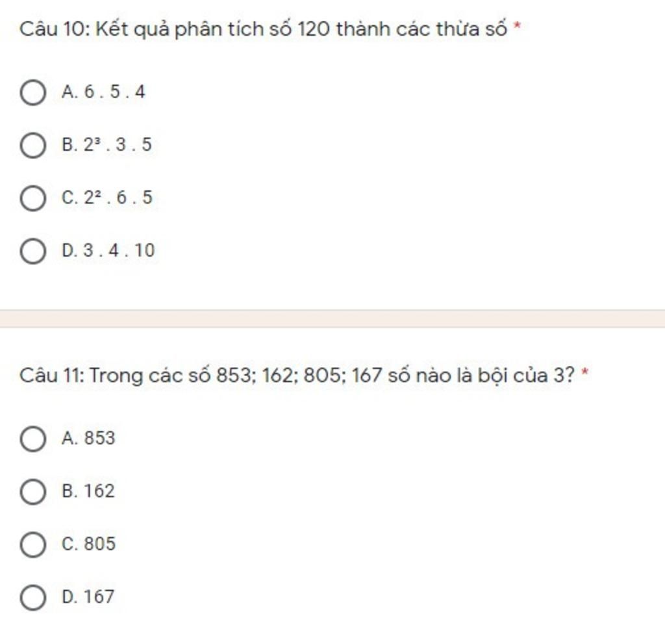Image resolution: width=665 pixels, height=644 pixels.
Task: Click the number label 167
Action: click(x=99, y=597)
